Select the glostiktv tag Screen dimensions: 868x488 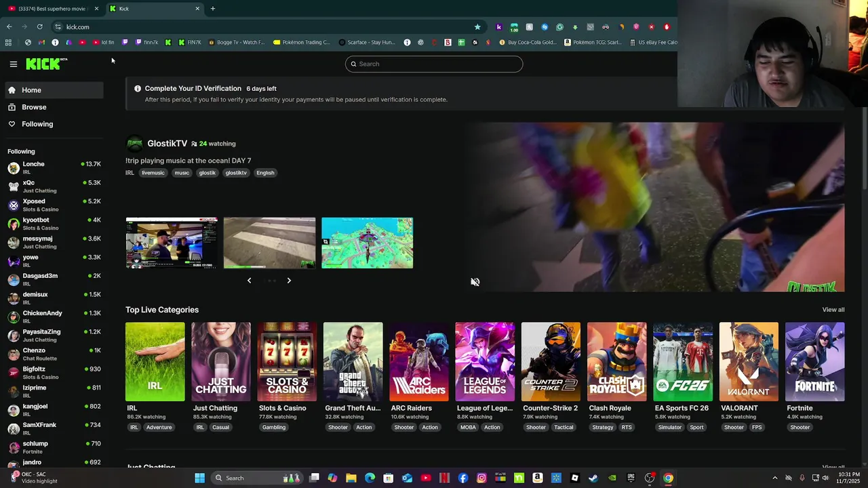click(236, 173)
